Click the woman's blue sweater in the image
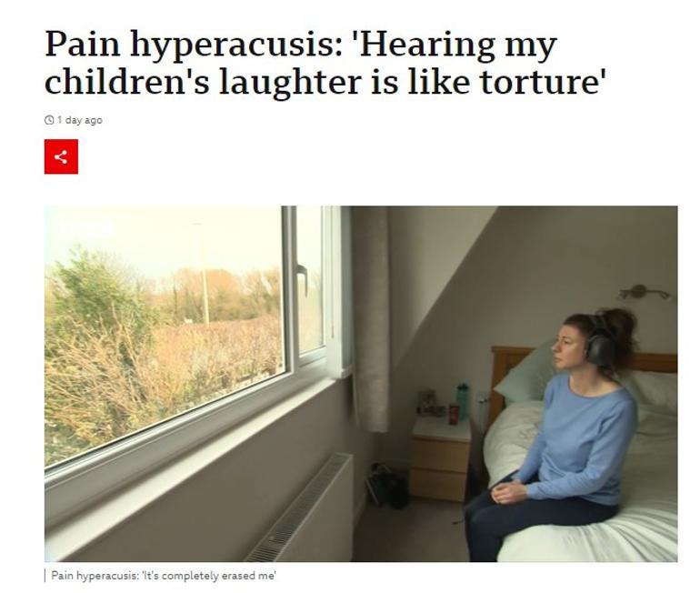The height and width of the screenshot is (593, 700). [x=580, y=439]
